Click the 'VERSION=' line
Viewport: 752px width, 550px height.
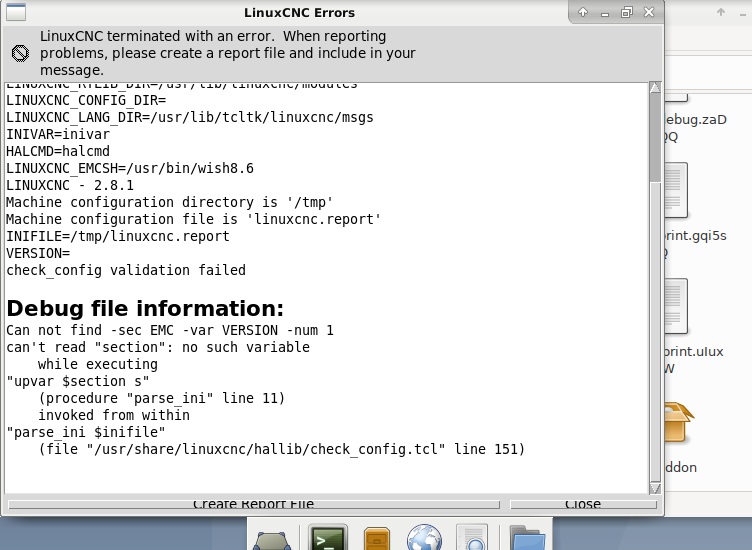(x=38, y=253)
